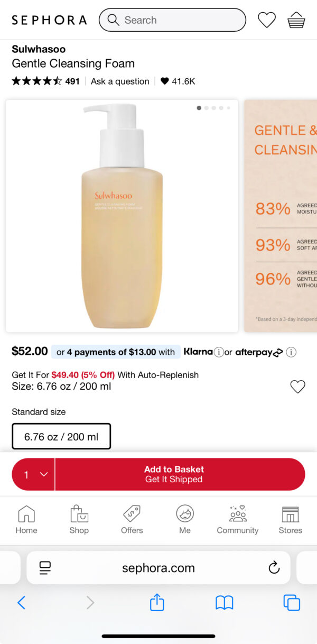Image resolution: width=317 pixels, height=644 pixels.
Task: Open the shopping basket icon
Action: pos(296,20)
